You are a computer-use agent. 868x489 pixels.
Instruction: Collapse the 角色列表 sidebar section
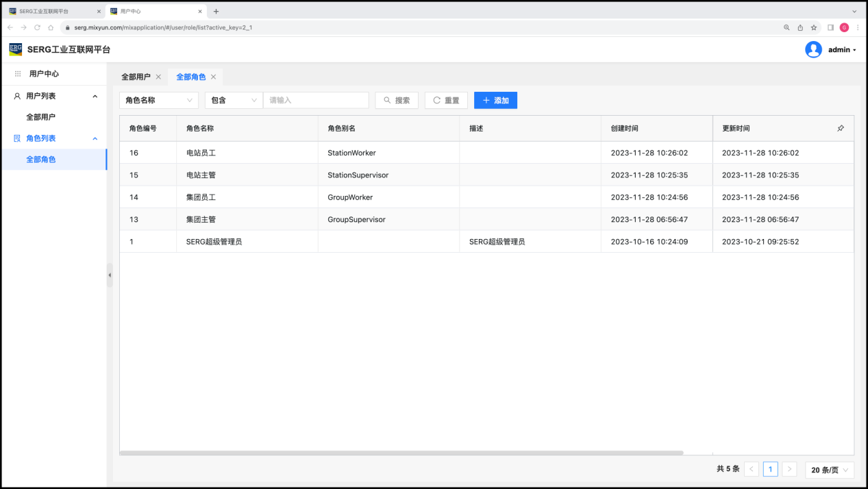(95, 138)
